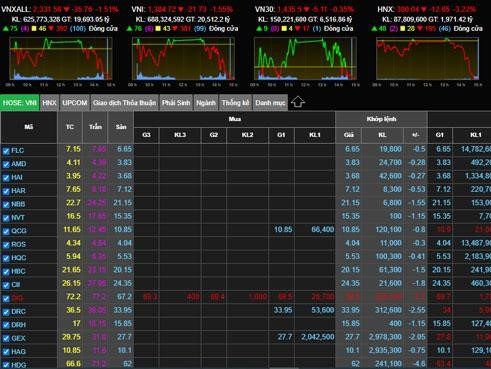This screenshot has height=369, width=491.
Task: Uncheck the NBB stock checkbox
Action: [x=6, y=204]
